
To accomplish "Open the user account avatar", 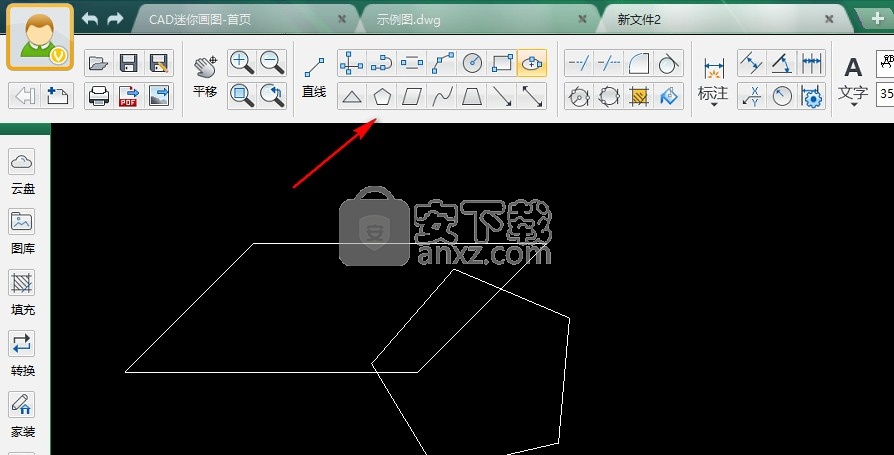I will coord(40,37).
